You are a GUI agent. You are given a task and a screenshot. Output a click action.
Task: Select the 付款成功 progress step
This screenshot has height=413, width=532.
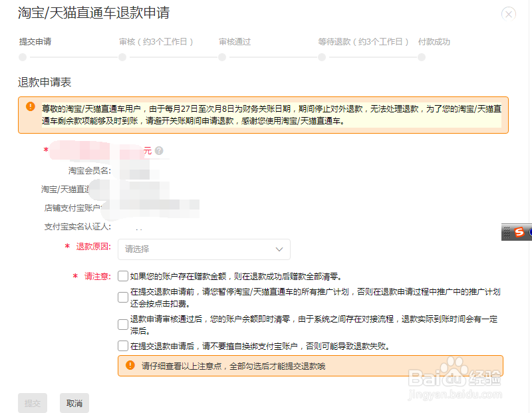pos(434,42)
